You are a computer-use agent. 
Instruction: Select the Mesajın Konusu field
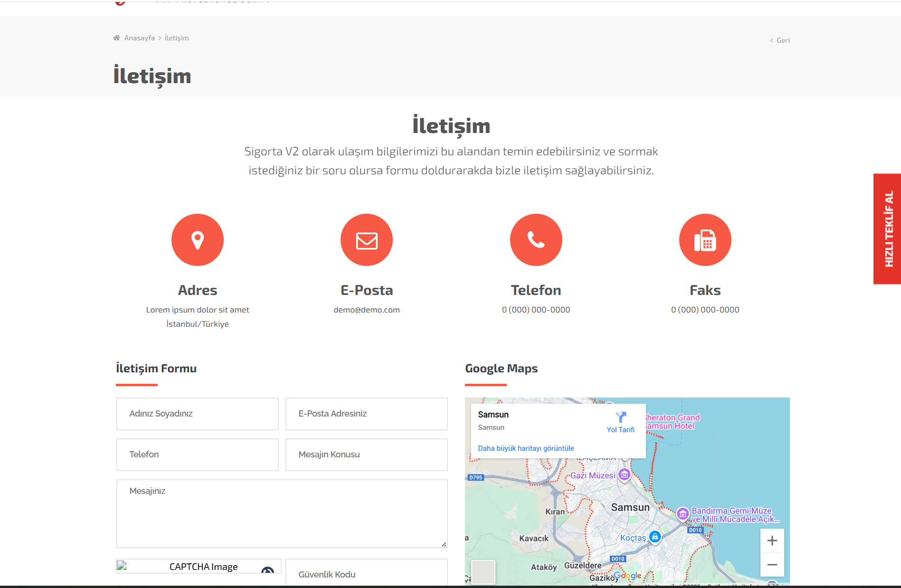366,455
